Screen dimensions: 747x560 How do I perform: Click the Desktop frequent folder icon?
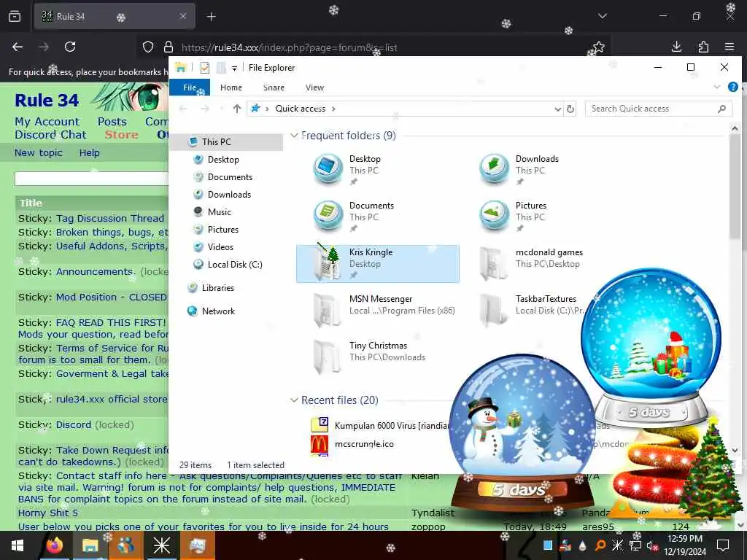[328, 168]
